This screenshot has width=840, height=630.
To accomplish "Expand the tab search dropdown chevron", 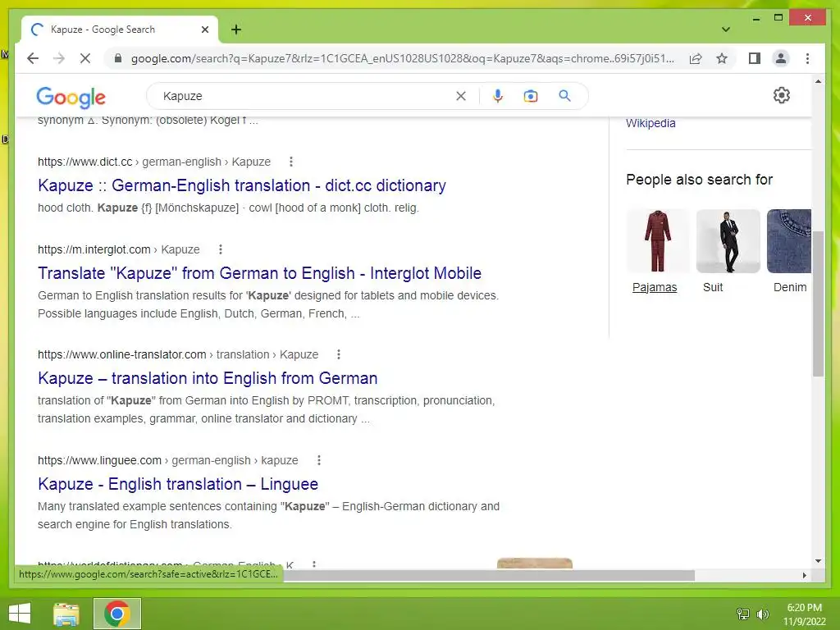I will pyautogui.click(x=726, y=30).
